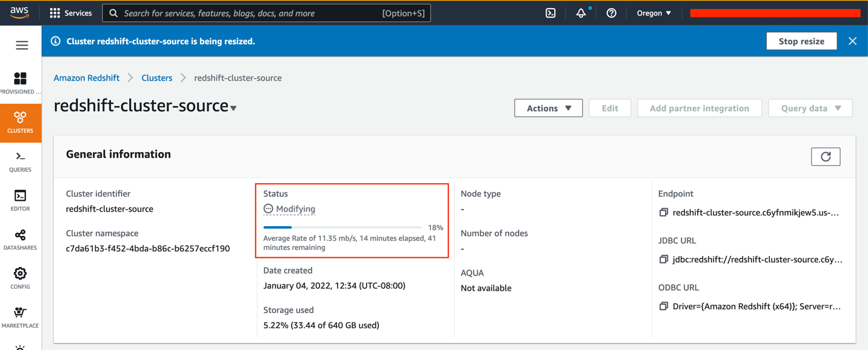The image size is (868, 350).
Task: Copy the ODBC URL
Action: [664, 306]
